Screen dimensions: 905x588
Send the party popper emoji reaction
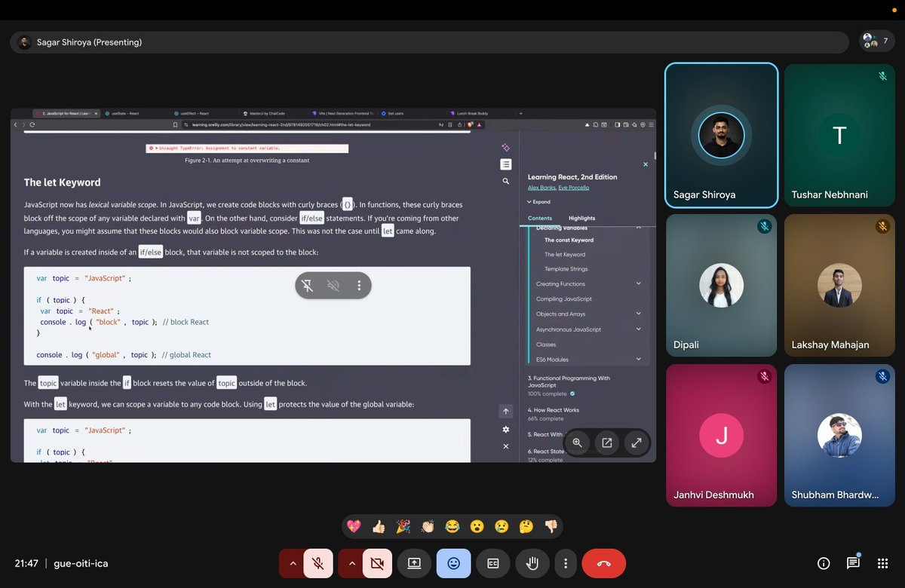click(403, 526)
